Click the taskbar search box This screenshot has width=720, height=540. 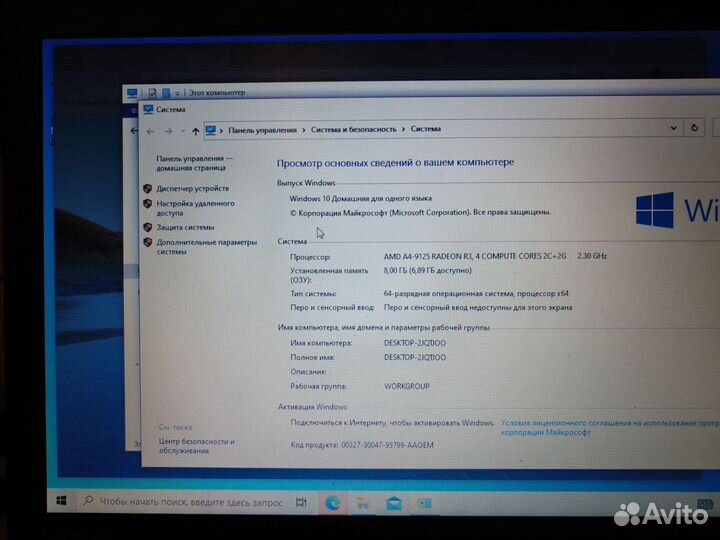coord(182,502)
